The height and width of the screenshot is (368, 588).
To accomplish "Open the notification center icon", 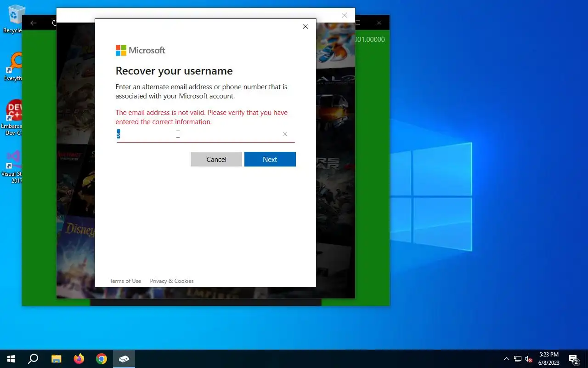I will 574,359.
